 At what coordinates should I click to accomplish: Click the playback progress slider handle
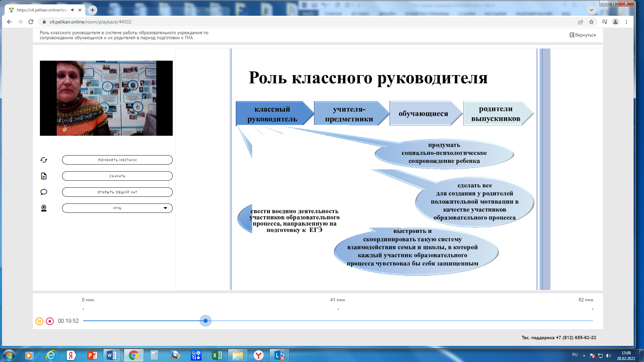[206, 321]
